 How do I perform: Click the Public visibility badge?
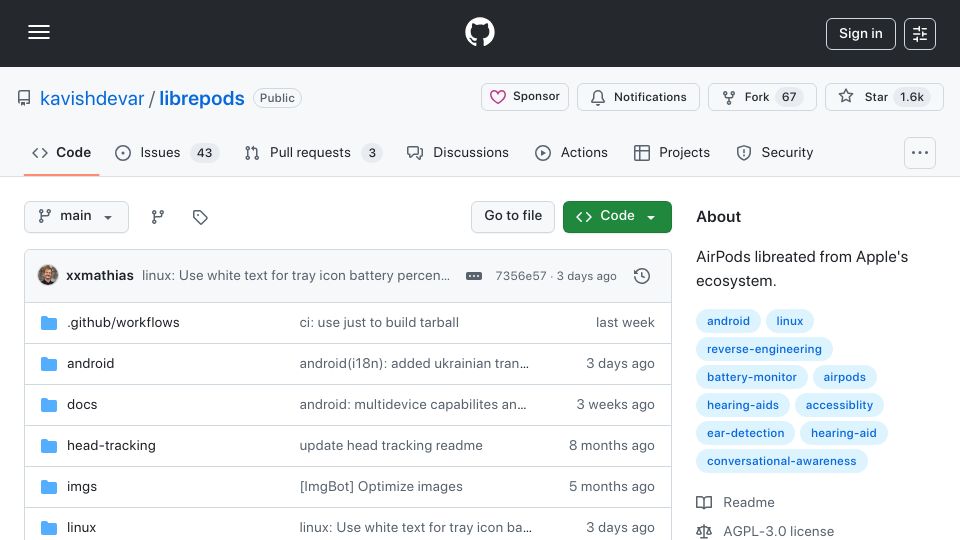[x=277, y=98]
